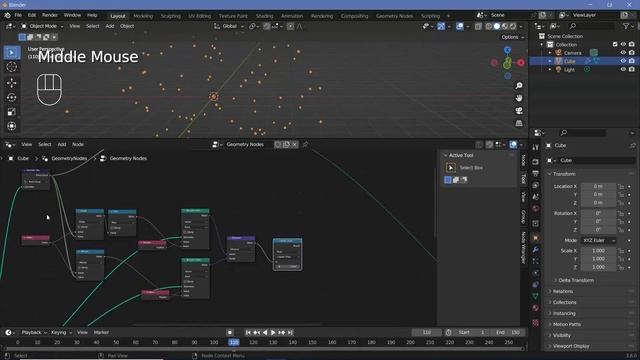640x360 pixels.
Task: Open the Particles properties tab icon
Action: point(536,261)
